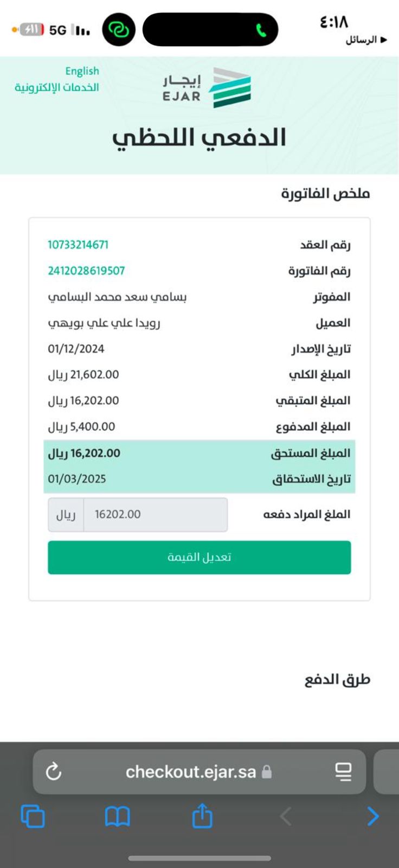Open the Safari page reader menu icon
Viewport: 399px width, 868px height.
click(343, 771)
